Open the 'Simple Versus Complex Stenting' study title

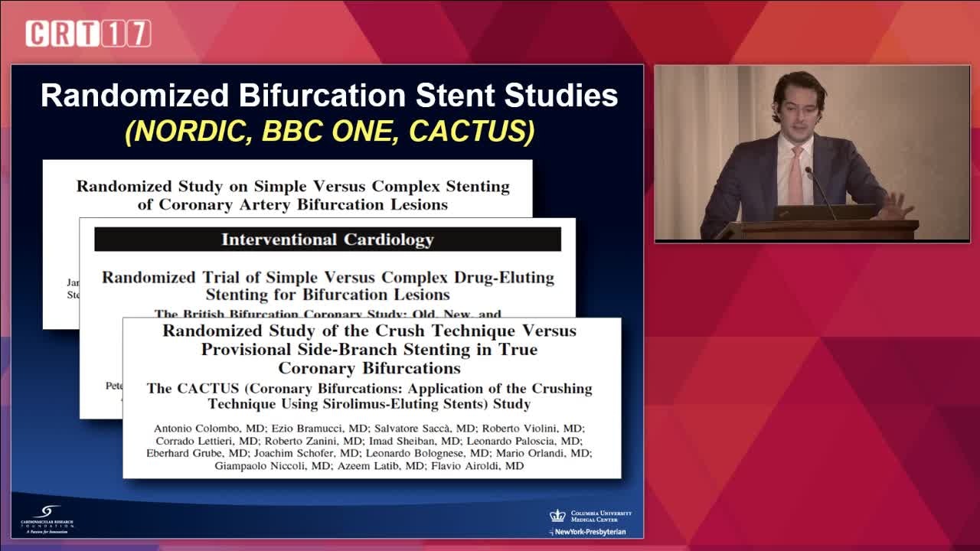click(x=292, y=195)
